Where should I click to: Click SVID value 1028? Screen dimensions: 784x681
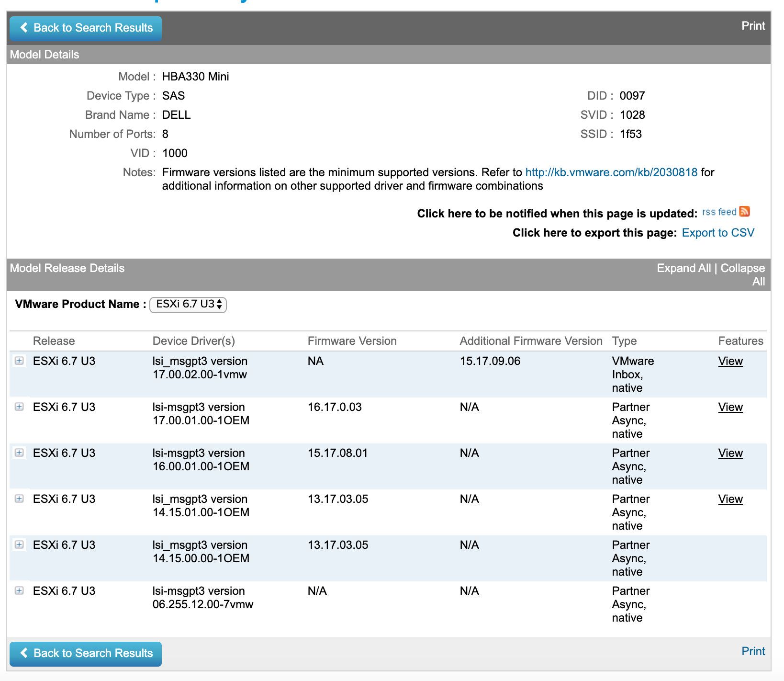[632, 115]
